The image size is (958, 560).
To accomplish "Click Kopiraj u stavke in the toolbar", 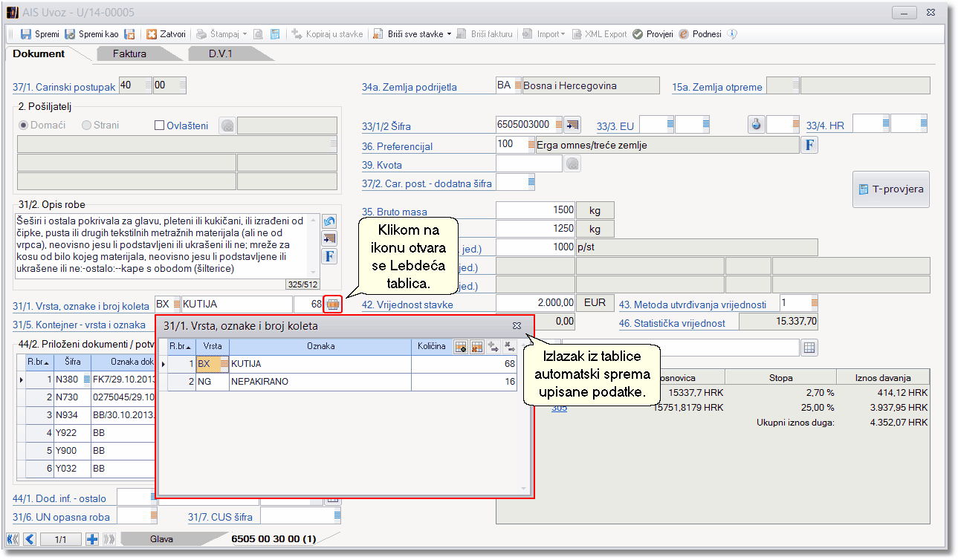I will coord(328,34).
